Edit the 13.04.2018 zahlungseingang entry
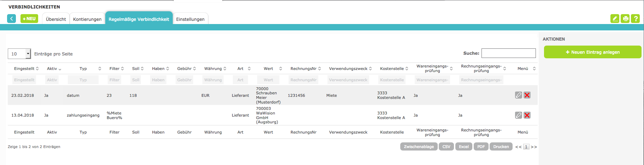This screenshot has width=644, height=165. (518, 115)
